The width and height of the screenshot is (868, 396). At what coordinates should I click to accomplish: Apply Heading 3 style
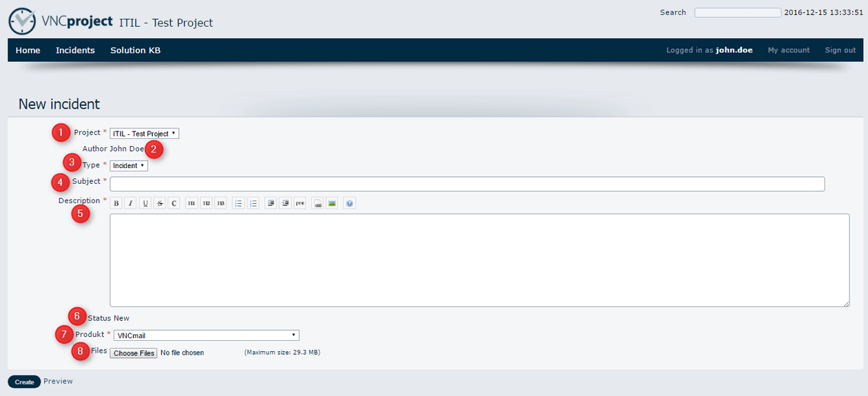(220, 203)
